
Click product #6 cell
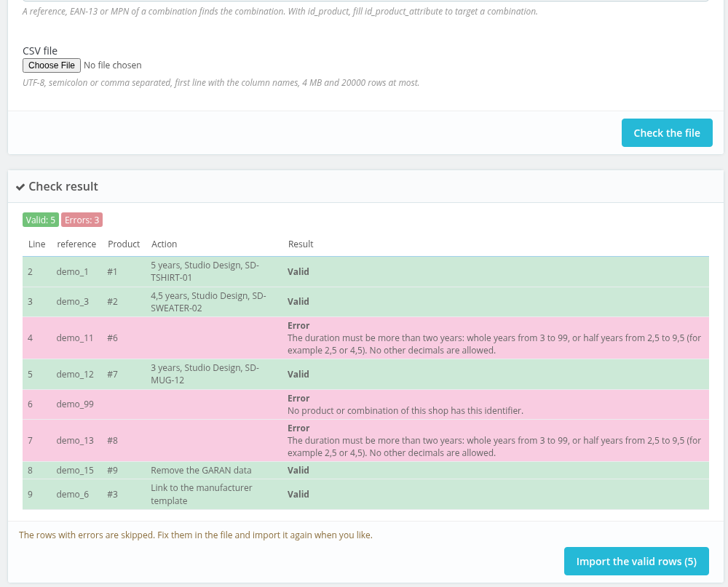coord(112,338)
